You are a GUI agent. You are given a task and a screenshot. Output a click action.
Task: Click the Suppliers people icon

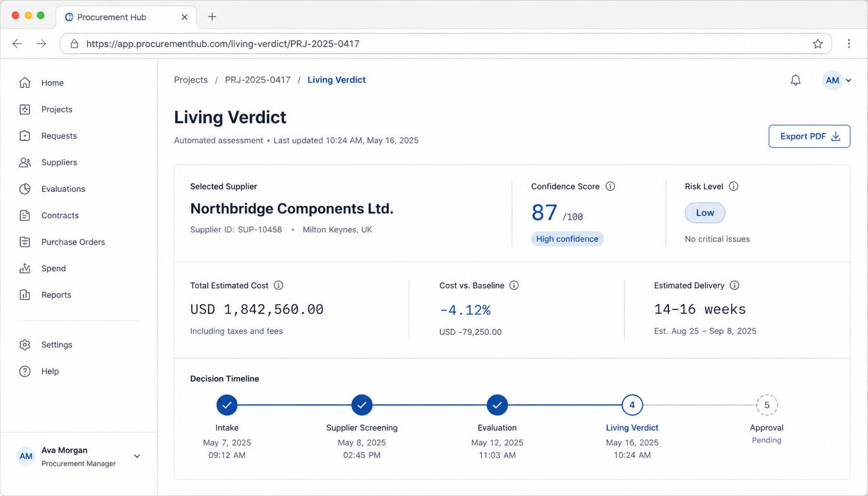(x=25, y=162)
